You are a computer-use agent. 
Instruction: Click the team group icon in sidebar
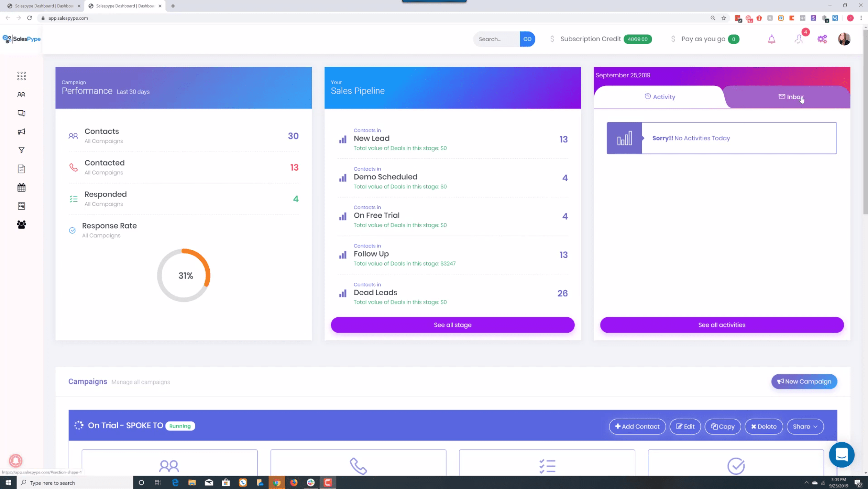(x=21, y=225)
